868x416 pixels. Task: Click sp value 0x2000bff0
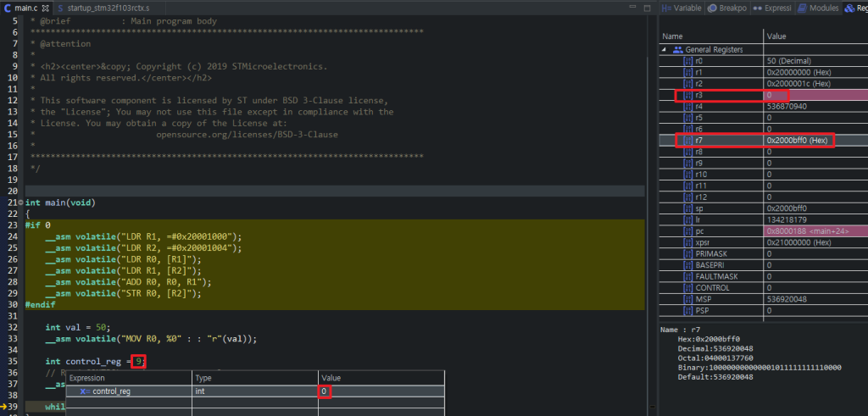click(787, 208)
